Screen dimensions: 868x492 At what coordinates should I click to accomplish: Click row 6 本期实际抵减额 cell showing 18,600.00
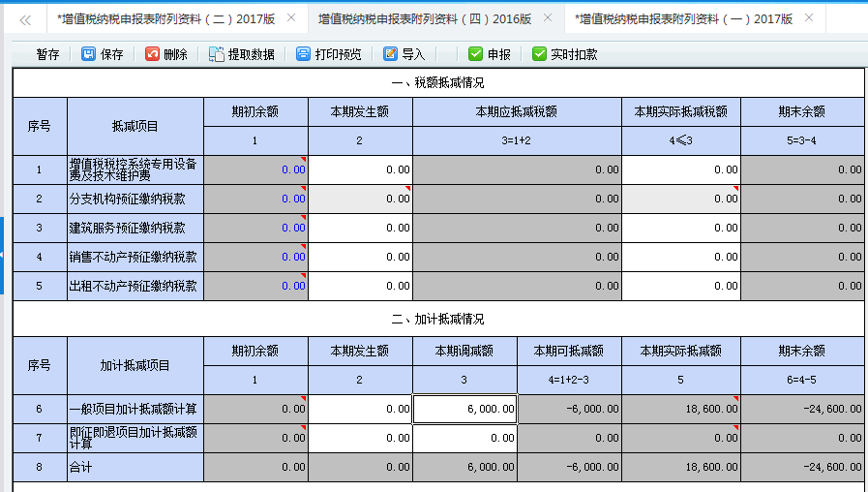(x=681, y=410)
